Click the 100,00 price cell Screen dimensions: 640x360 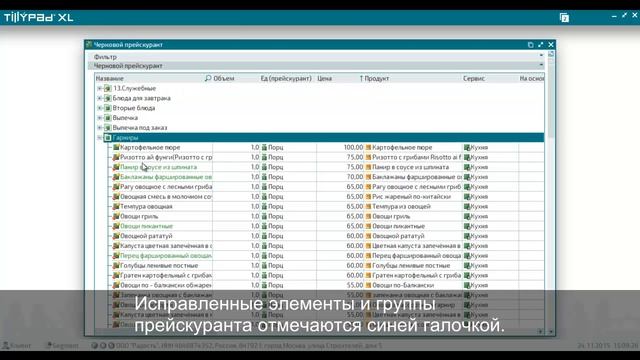pos(353,147)
